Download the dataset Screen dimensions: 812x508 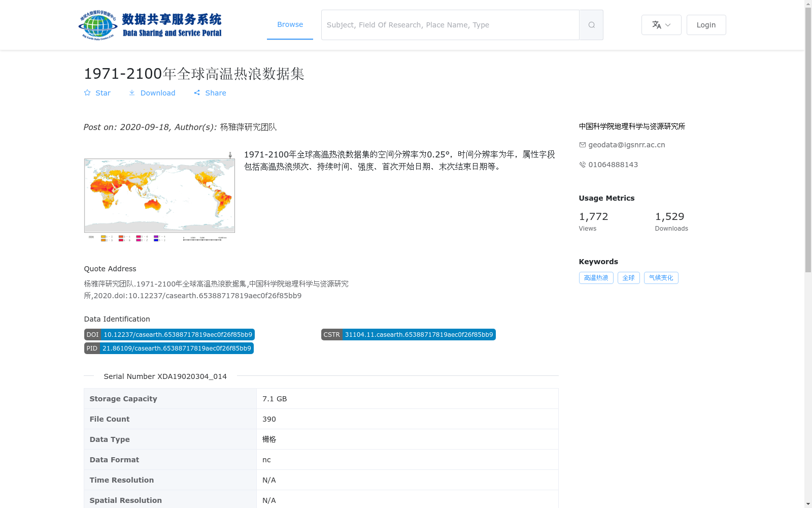pos(152,93)
